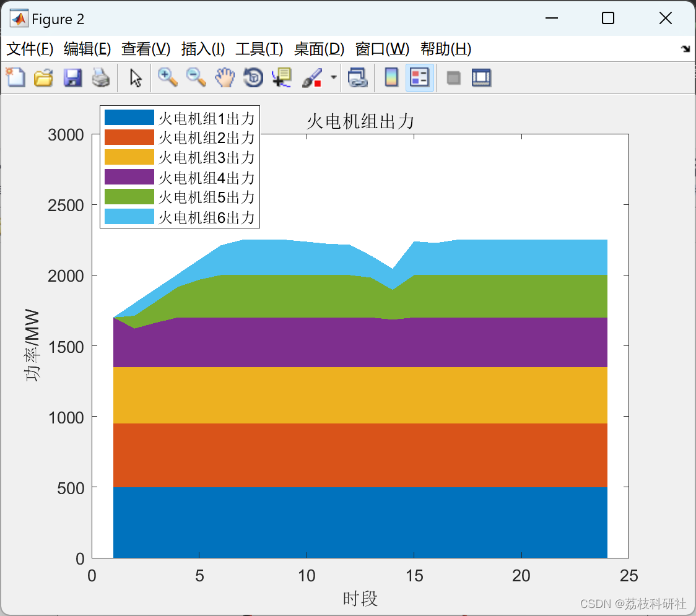Open the 查看(V) menu
The width and height of the screenshot is (696, 616).
146,49
